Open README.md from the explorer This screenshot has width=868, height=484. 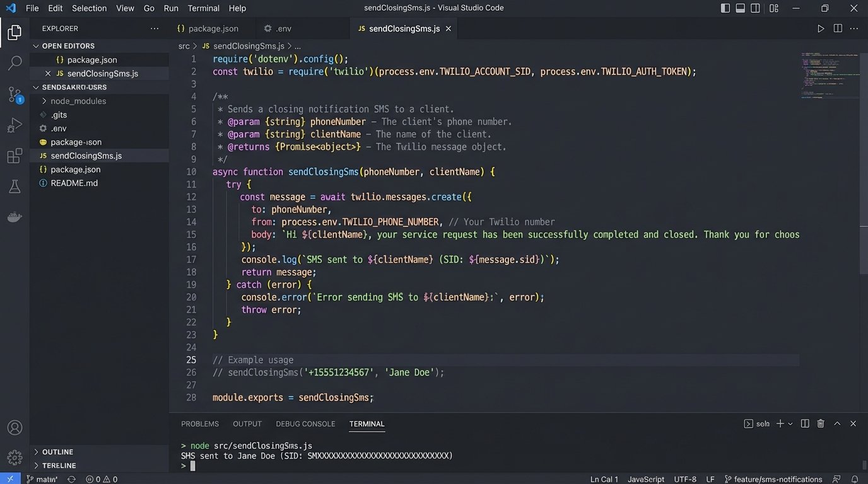(x=74, y=183)
